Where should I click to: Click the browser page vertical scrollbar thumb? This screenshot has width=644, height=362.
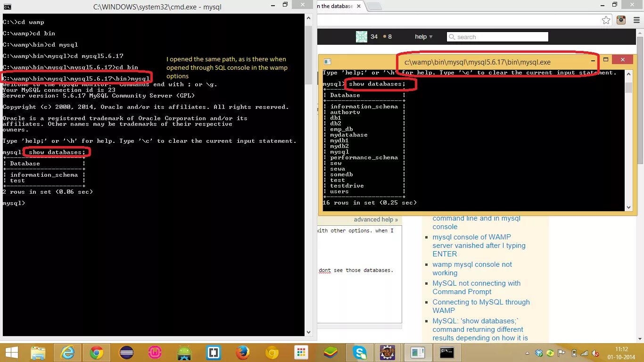pyautogui.click(x=640, y=101)
